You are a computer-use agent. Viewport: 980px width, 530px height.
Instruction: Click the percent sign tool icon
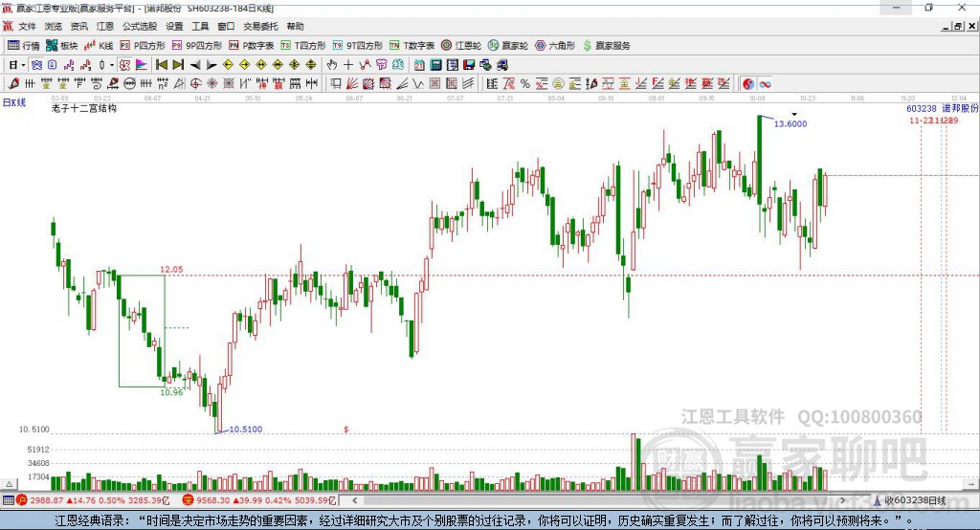coord(525,84)
